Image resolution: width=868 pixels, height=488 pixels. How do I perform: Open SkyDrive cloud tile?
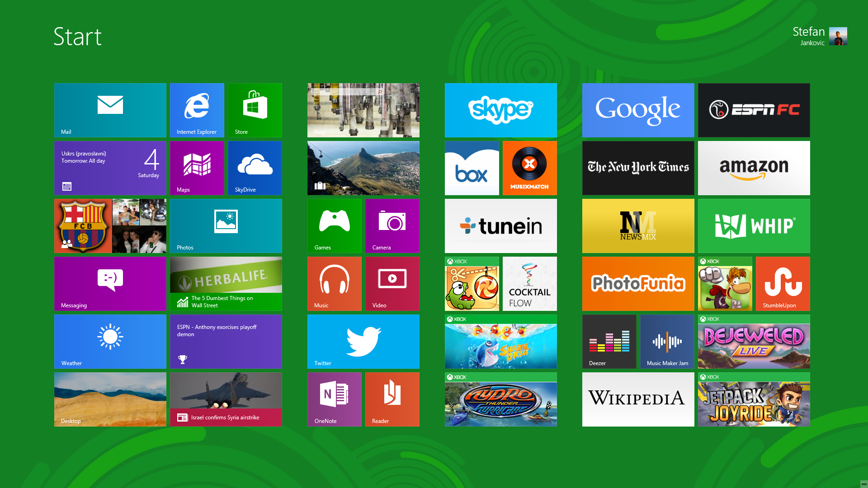pos(255,168)
